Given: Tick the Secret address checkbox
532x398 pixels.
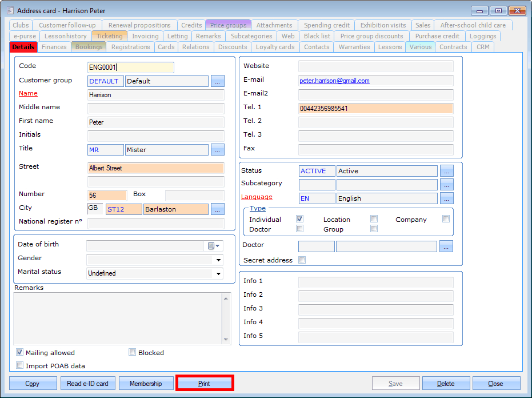Looking at the screenshot, I should pyautogui.click(x=302, y=260).
